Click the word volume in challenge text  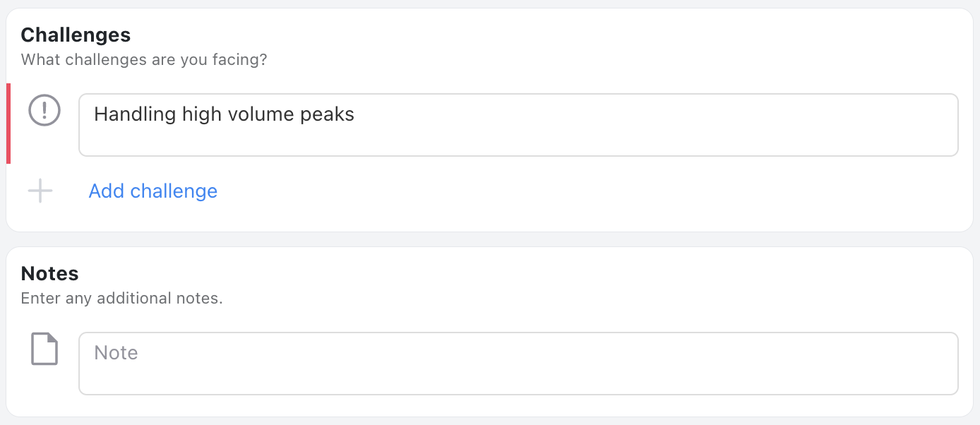[x=260, y=114]
